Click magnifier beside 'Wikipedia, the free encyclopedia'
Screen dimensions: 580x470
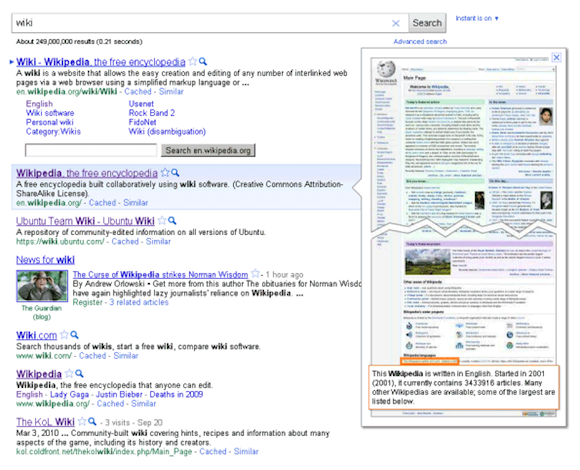(175, 172)
